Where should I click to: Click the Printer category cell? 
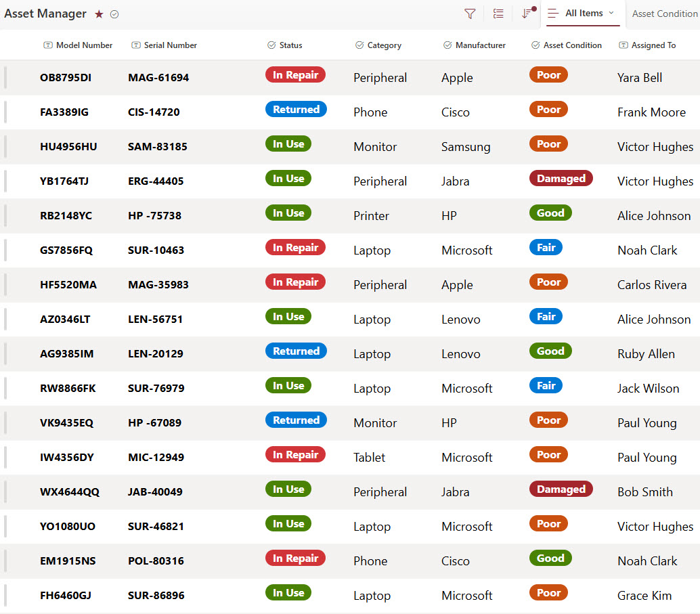pos(371,216)
